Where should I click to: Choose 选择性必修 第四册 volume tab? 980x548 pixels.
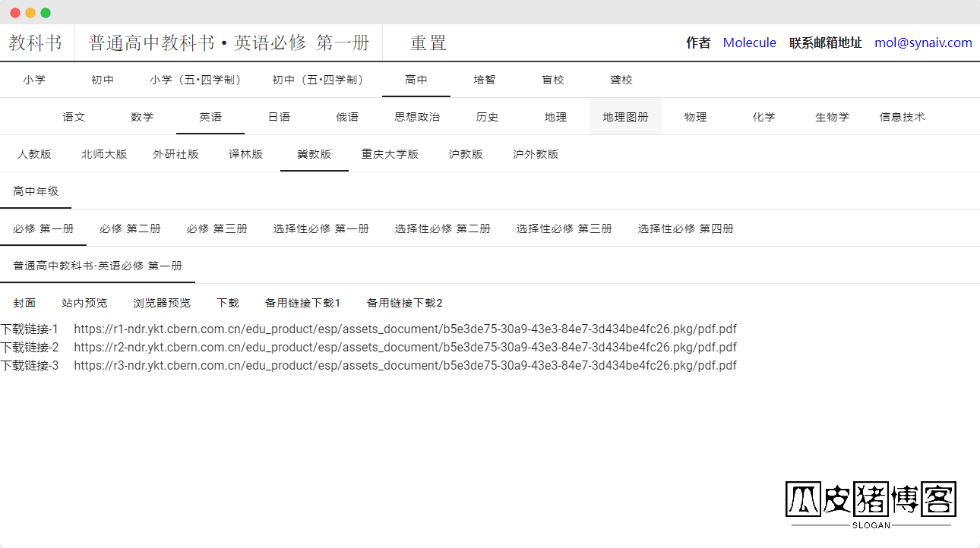coord(685,228)
